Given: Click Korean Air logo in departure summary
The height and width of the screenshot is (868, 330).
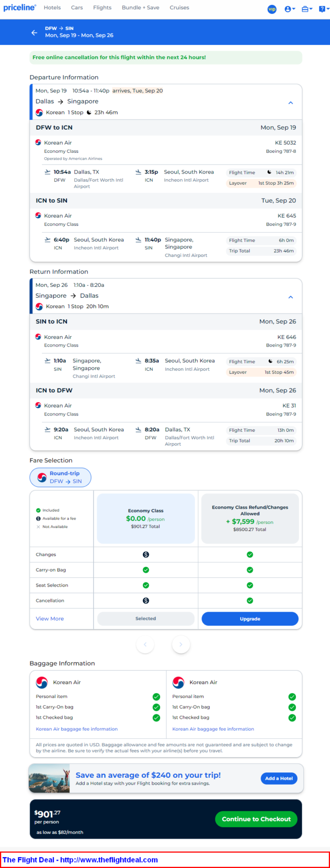Looking at the screenshot, I should click(39, 112).
